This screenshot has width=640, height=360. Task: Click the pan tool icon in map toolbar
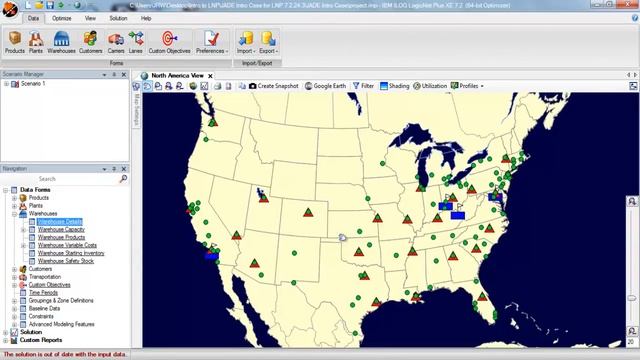[147, 86]
